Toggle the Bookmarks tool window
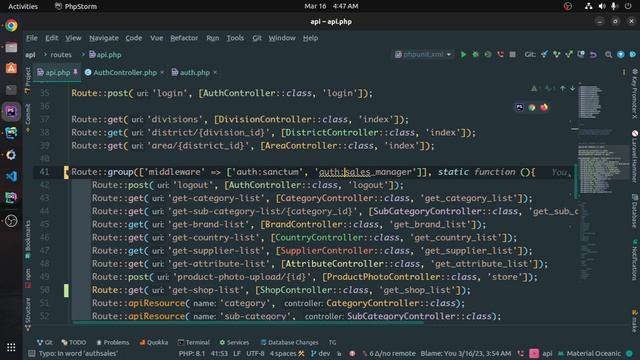 (x=28, y=240)
